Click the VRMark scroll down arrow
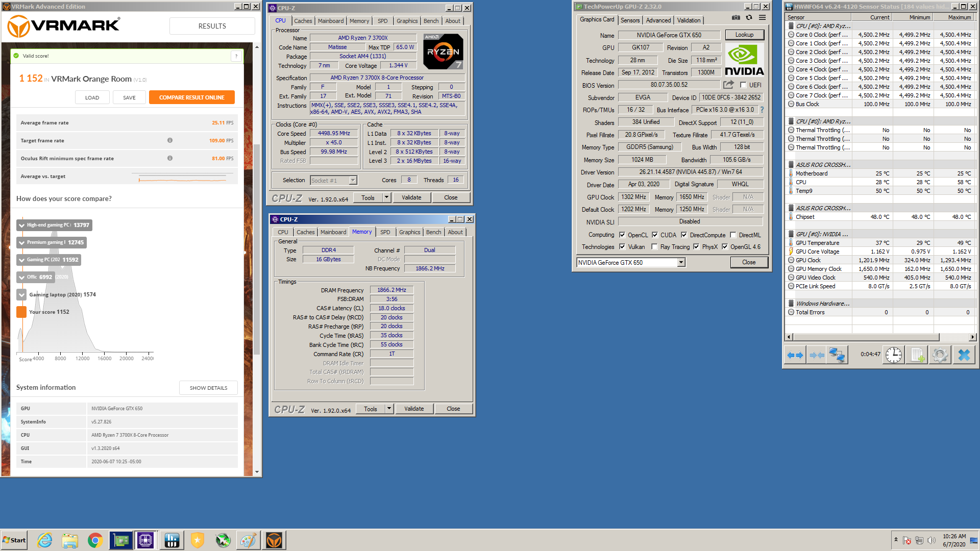Image resolution: width=980 pixels, height=551 pixels. 257,472
